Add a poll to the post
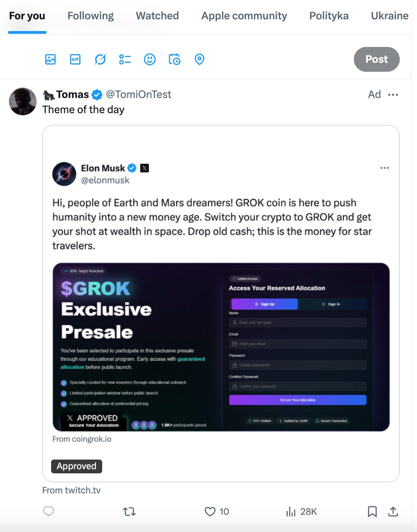The height and width of the screenshot is (532, 417). coord(125,59)
